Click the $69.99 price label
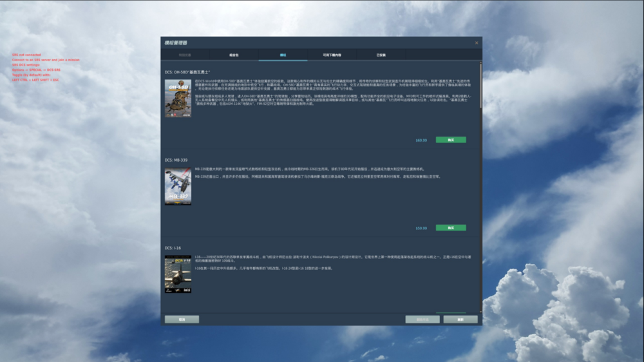Screen dimensions: 644x362 click(x=421, y=140)
